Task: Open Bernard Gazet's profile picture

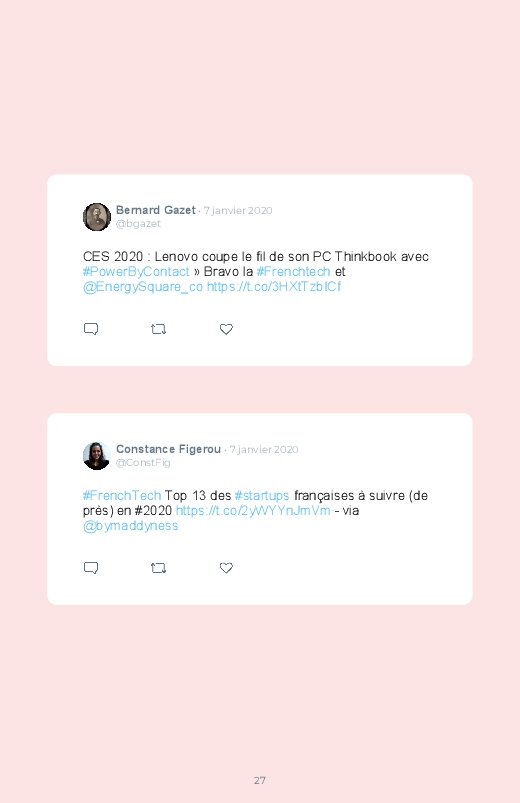Action: [x=97, y=217]
